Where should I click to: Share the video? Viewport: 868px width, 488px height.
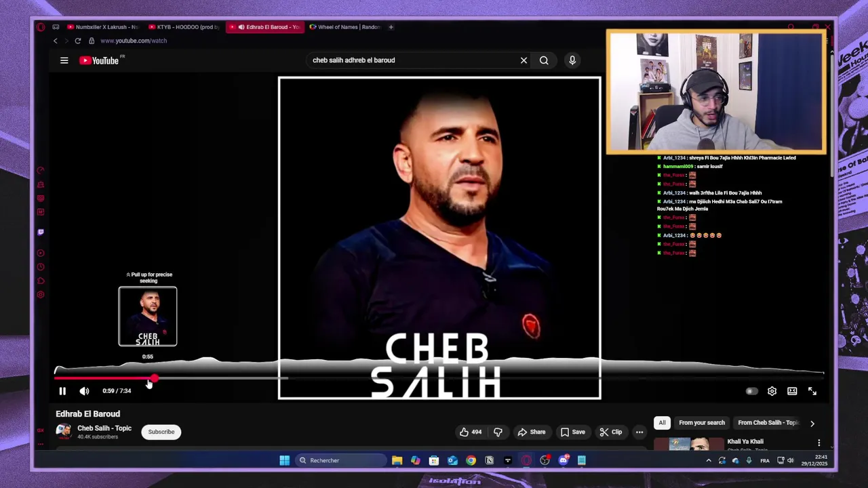[531, 432]
